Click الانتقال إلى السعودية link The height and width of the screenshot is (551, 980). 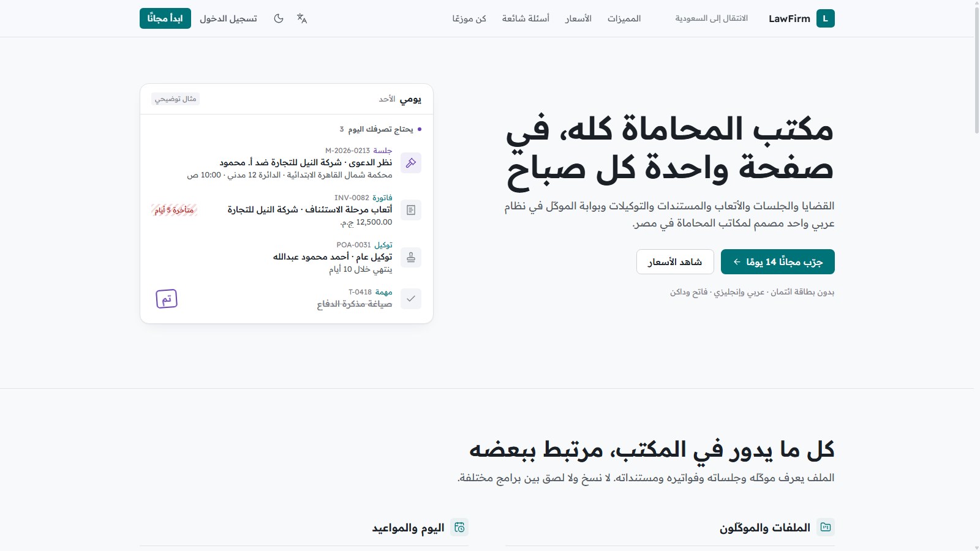(711, 18)
